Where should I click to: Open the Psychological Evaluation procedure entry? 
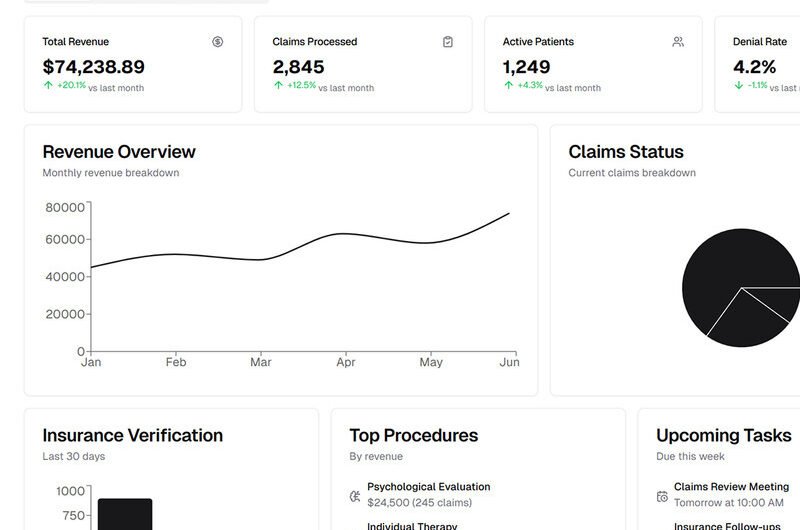click(x=428, y=487)
